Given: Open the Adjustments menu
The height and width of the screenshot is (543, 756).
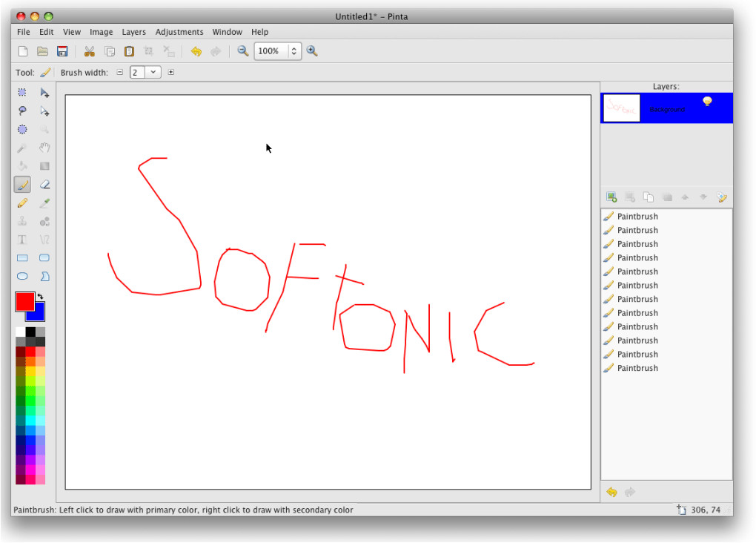Looking at the screenshot, I should [x=179, y=32].
